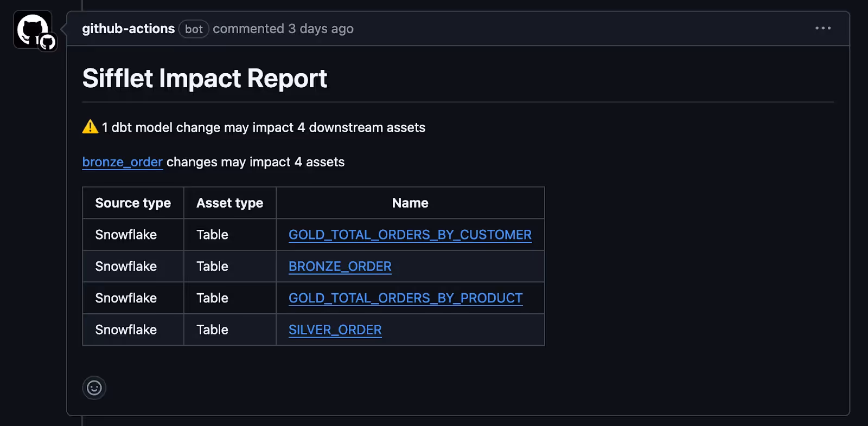Add a reaction with the smiley icon

click(x=94, y=388)
